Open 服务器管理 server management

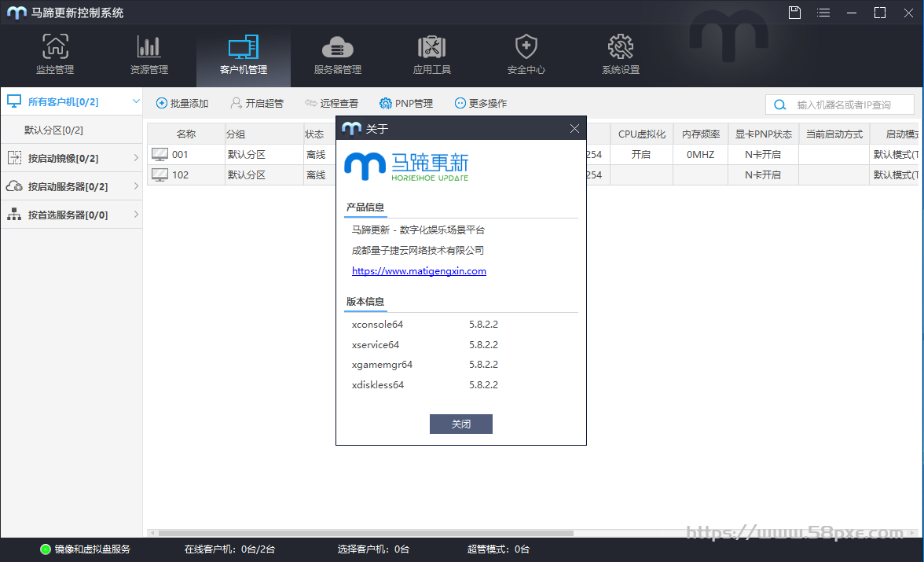[338, 55]
